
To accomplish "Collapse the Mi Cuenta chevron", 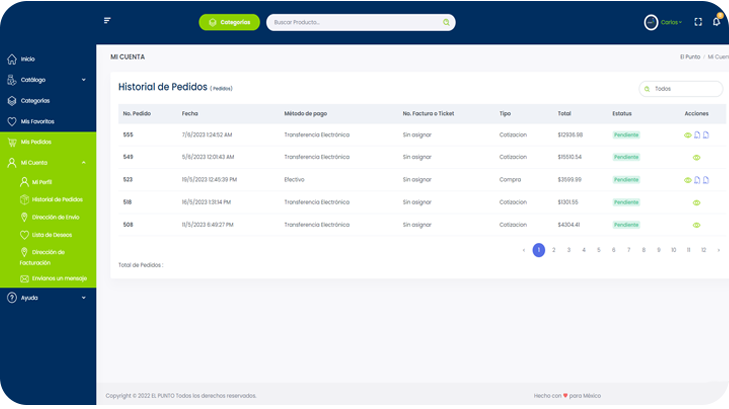I will (x=84, y=163).
